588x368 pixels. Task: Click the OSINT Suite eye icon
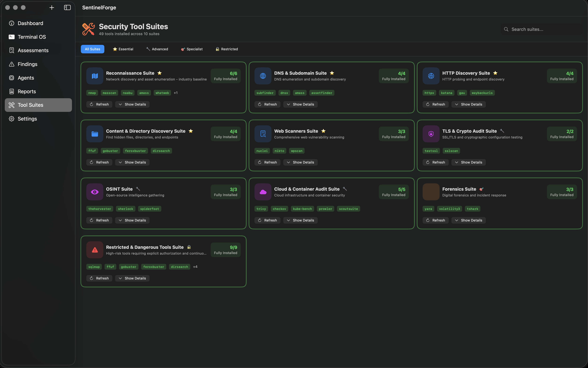pos(95,192)
